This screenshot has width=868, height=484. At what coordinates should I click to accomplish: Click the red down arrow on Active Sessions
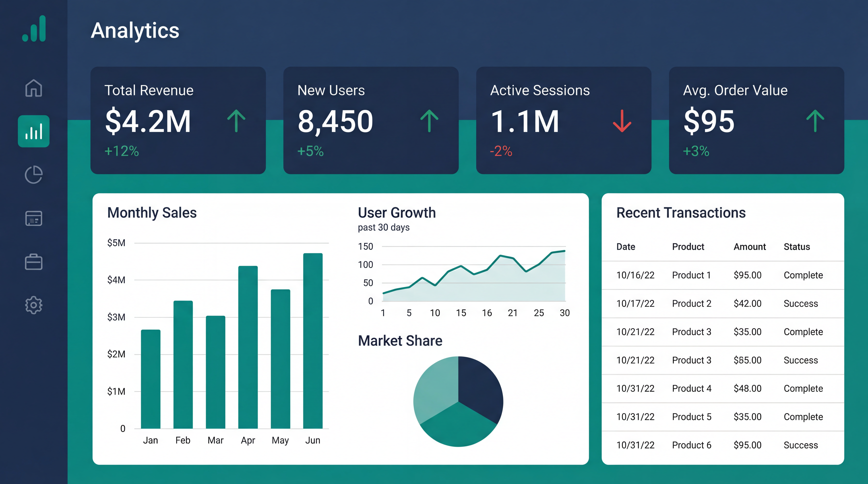[x=622, y=121]
